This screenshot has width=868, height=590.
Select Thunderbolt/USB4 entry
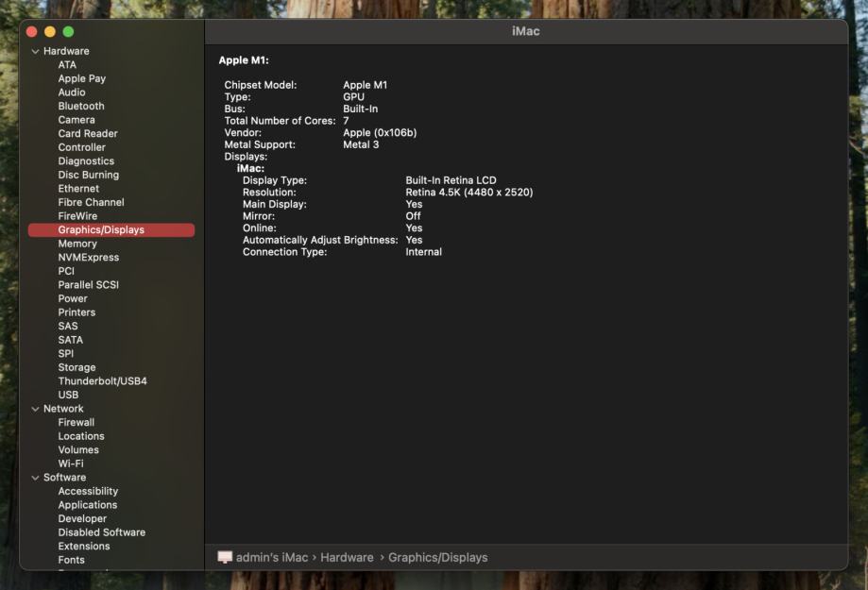(x=102, y=380)
